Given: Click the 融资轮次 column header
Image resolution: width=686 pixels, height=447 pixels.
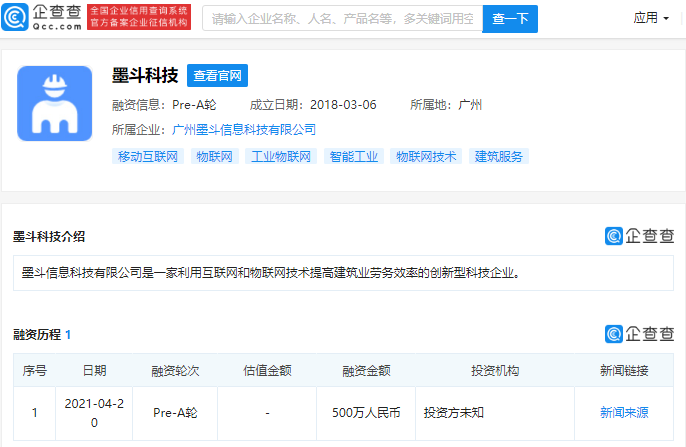Looking at the screenshot, I should pyautogui.click(x=175, y=370).
